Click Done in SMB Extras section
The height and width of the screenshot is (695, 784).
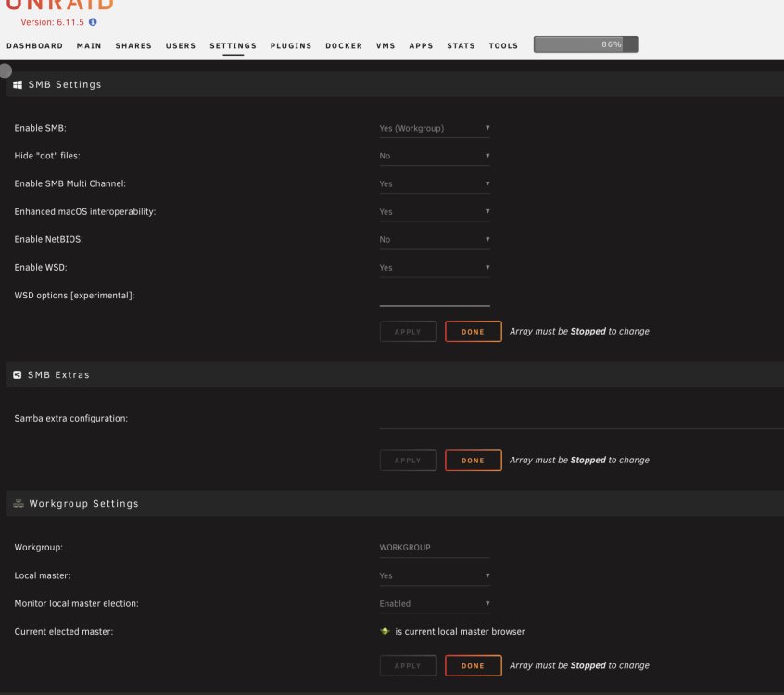click(473, 461)
